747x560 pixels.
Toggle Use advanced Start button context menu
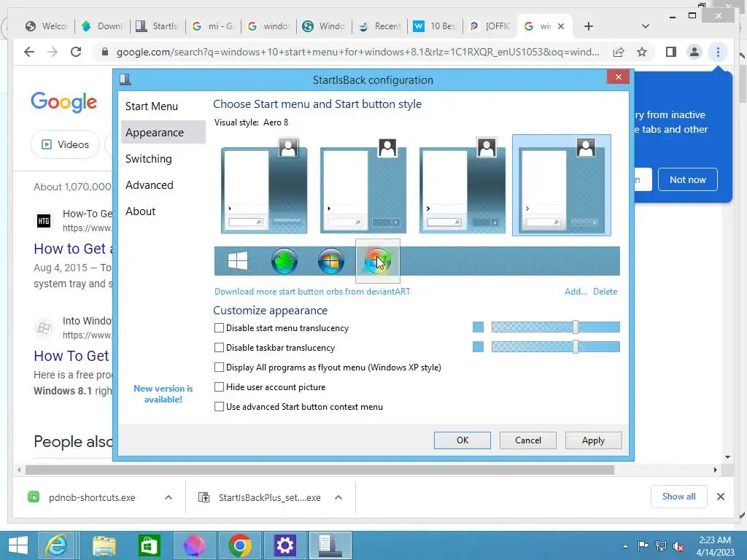pos(219,407)
